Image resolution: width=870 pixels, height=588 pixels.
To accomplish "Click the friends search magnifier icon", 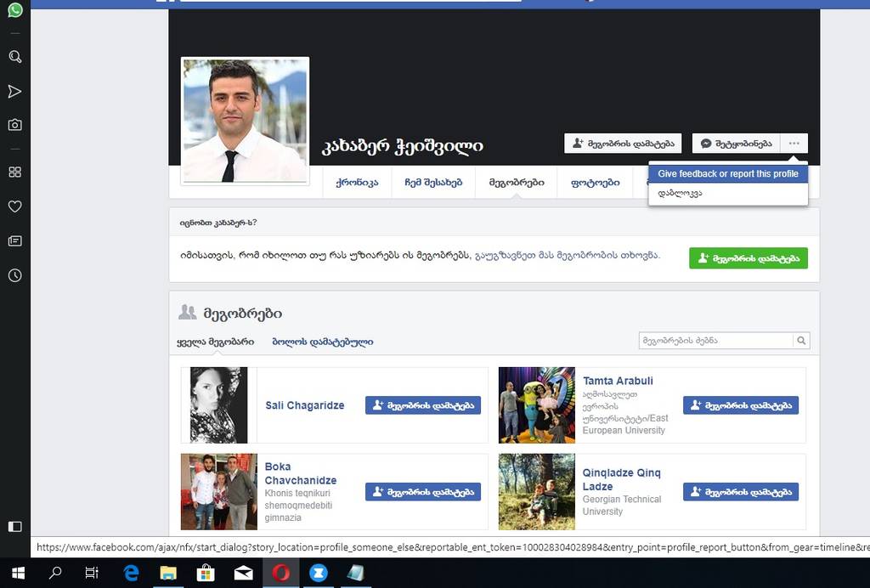I will (x=801, y=341).
